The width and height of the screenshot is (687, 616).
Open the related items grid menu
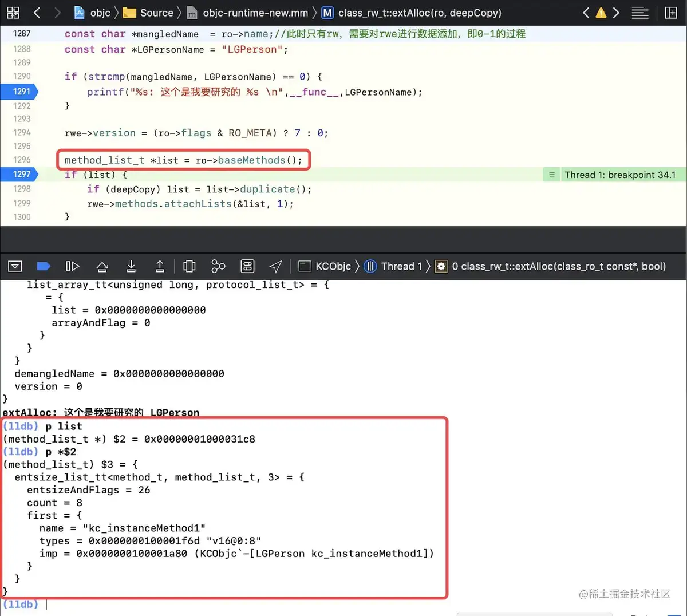coord(13,13)
